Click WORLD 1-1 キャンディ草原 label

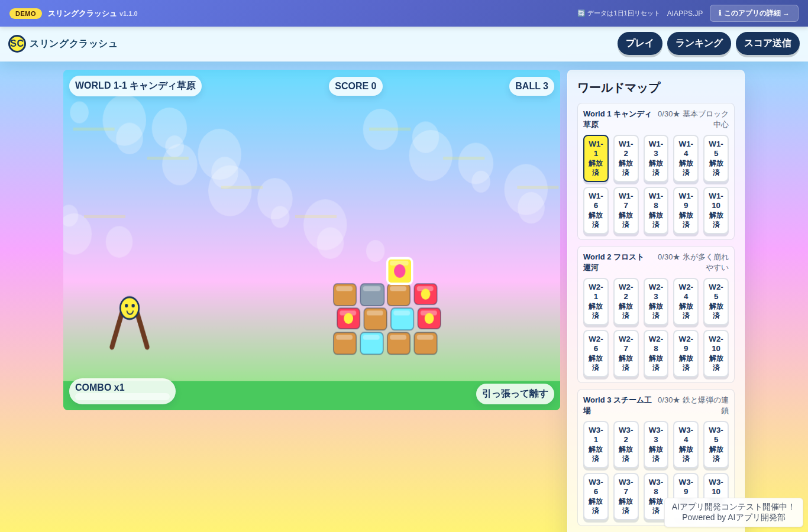click(135, 86)
